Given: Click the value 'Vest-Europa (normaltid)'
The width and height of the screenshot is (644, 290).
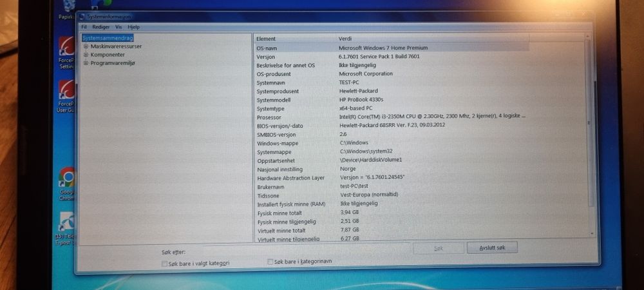Looking at the screenshot, I should (x=369, y=195).
